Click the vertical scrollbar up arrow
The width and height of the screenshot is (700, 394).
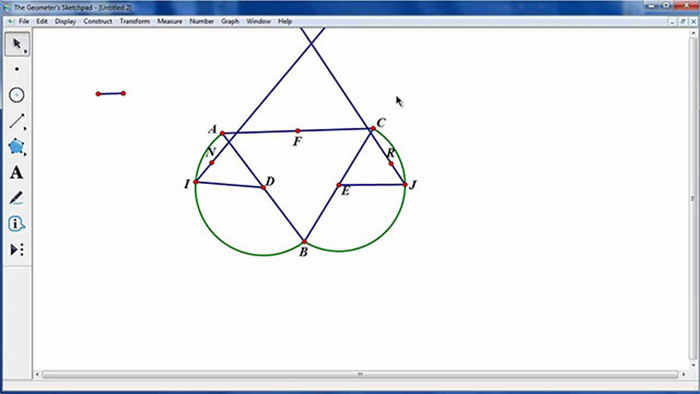[x=693, y=33]
